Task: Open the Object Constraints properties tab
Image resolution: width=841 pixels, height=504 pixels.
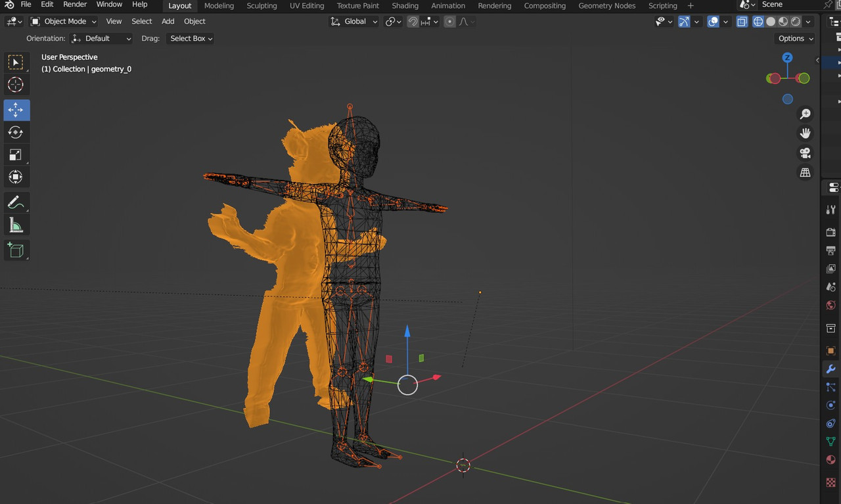Action: 831,424
